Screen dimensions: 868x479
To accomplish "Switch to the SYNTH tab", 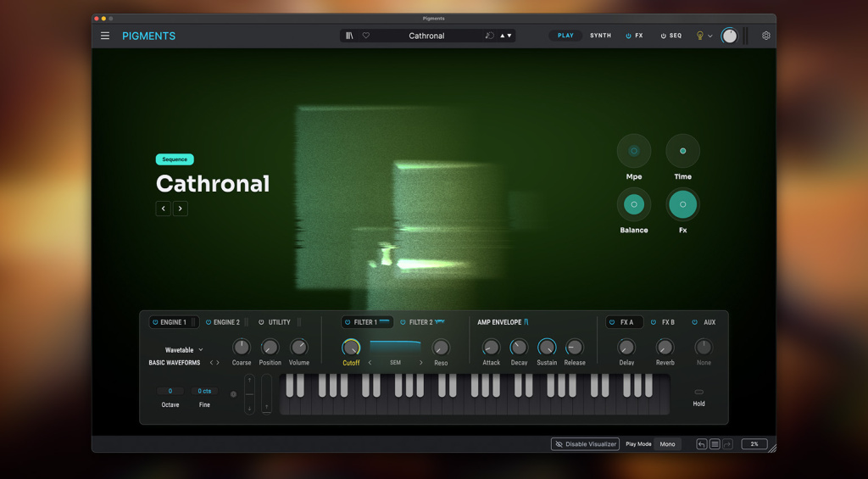I will pyautogui.click(x=600, y=36).
